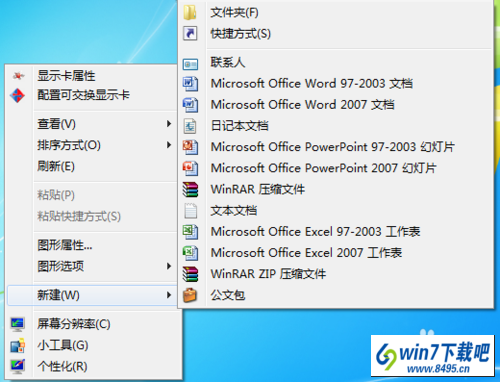
Task: Choose 配置可交换显示卡 menu entry
Action: point(83,95)
